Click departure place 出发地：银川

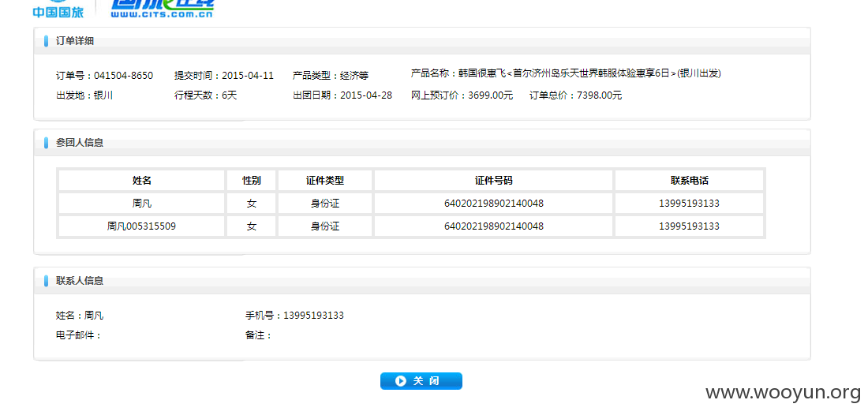pyautogui.click(x=84, y=95)
